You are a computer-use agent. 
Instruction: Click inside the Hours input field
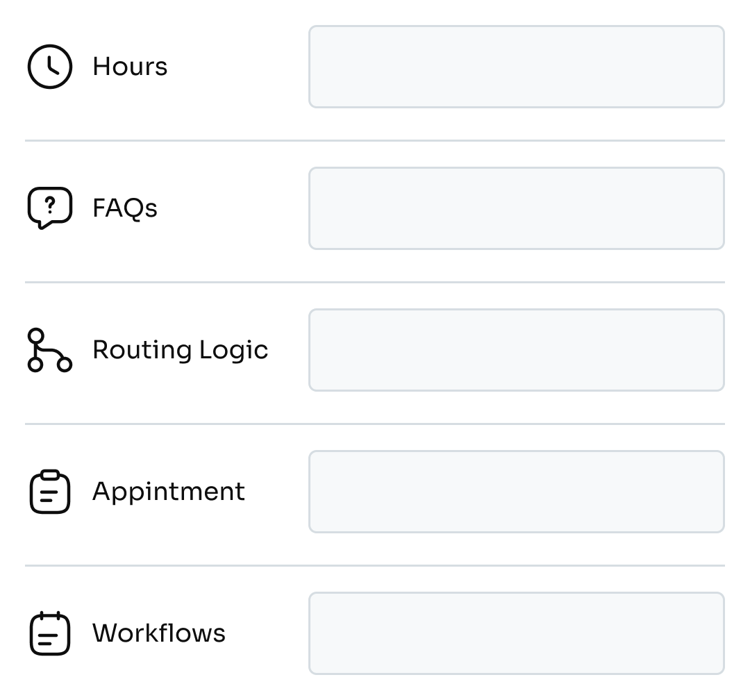[517, 67]
